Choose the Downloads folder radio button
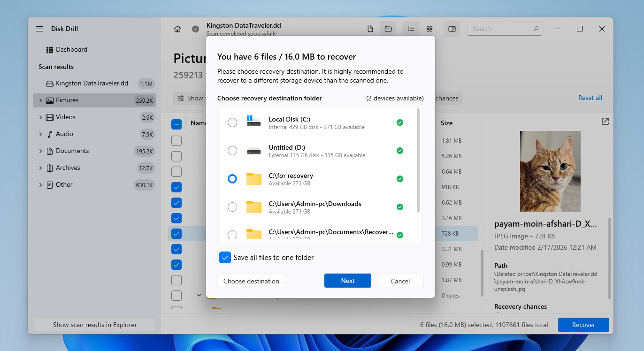Viewport: 644px width, 351px height. pos(232,207)
